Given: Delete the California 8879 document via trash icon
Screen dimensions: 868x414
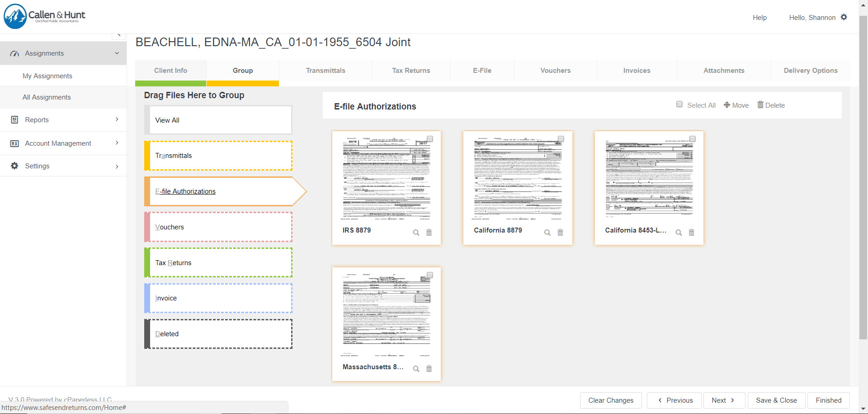Looking at the screenshot, I should pos(560,233).
